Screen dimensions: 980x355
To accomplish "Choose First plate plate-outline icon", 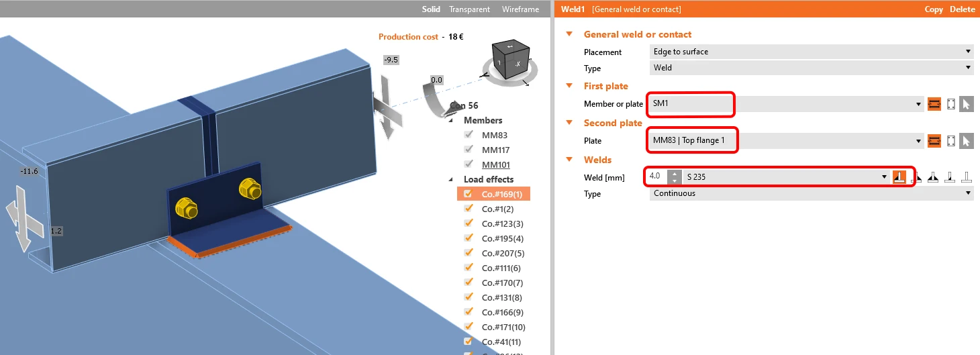I will [950, 104].
